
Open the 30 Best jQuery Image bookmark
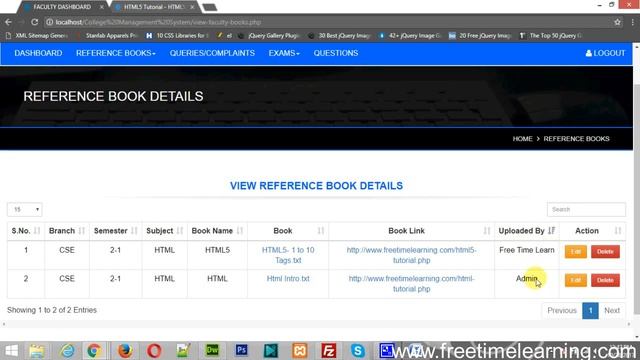pos(340,36)
